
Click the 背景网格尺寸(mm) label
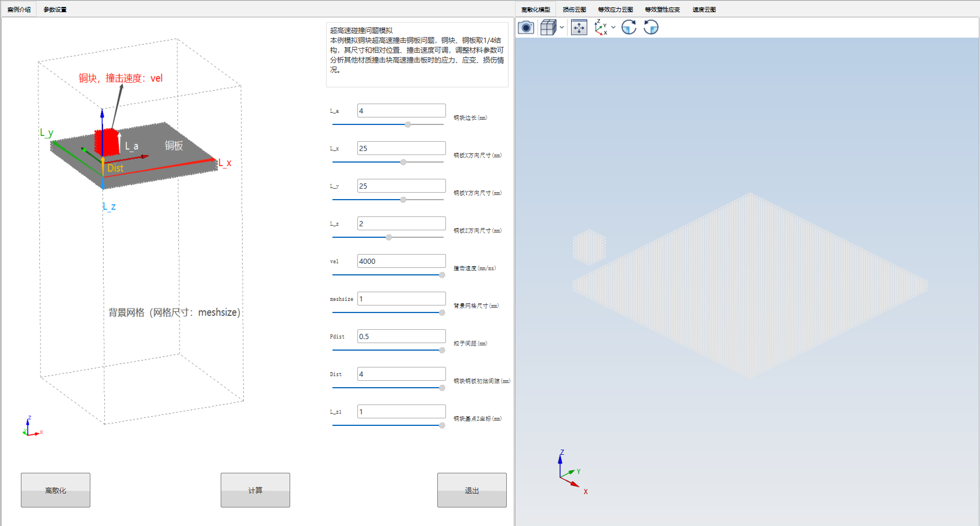point(476,306)
